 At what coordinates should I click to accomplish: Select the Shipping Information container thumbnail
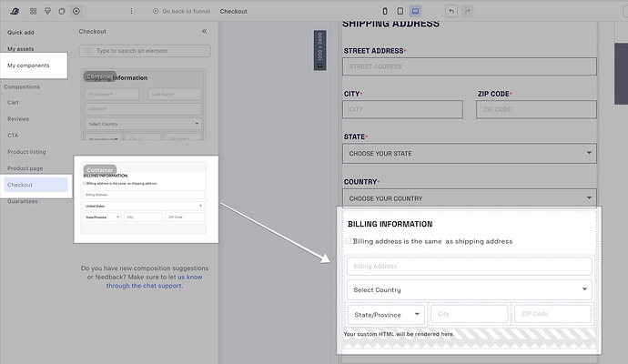coord(144,104)
